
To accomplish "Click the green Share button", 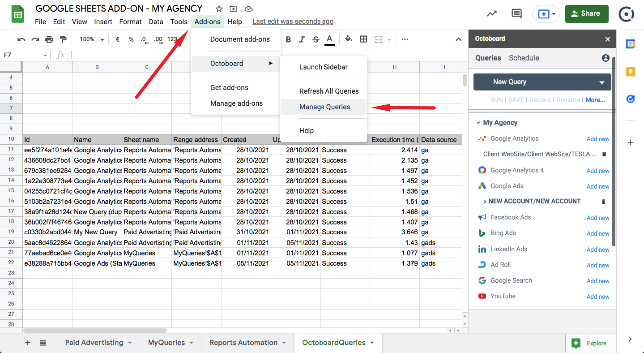I will [x=586, y=13].
